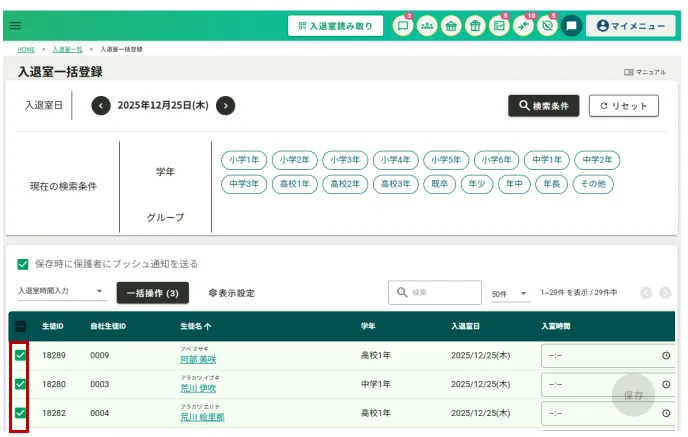Click clock icon in 阿部 美咲 time field
This screenshot has width=688, height=437.
666,355
